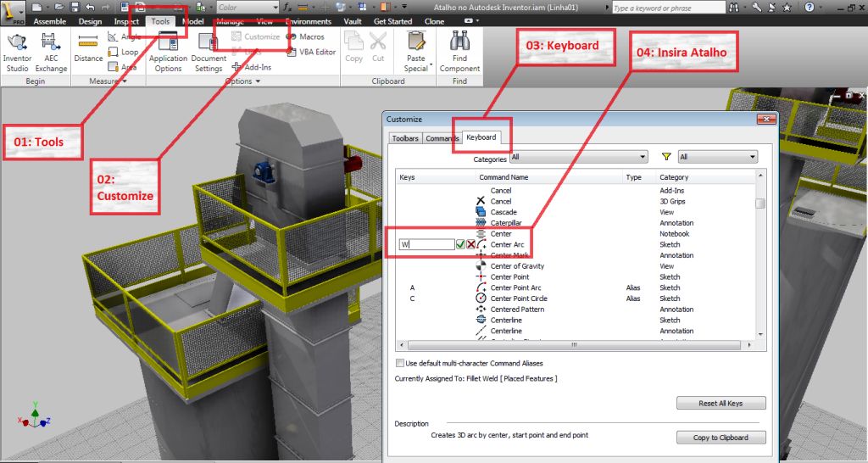This screenshot has height=463, width=868.
Task: Click the yellow filter funnel icon
Action: tap(666, 157)
